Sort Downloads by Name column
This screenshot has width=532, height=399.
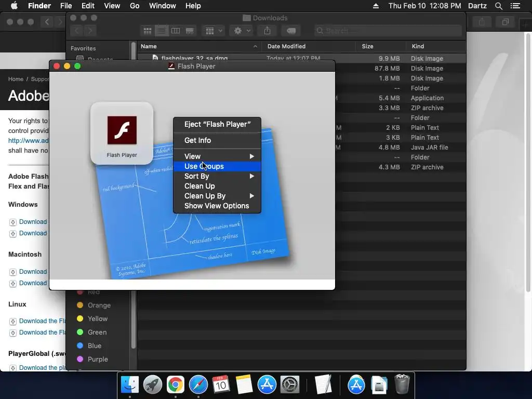pos(199,46)
